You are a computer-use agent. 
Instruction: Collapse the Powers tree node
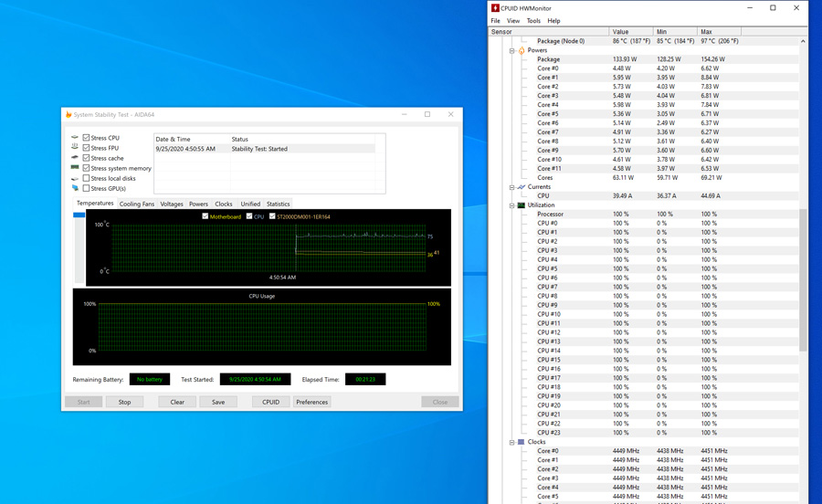(x=511, y=51)
